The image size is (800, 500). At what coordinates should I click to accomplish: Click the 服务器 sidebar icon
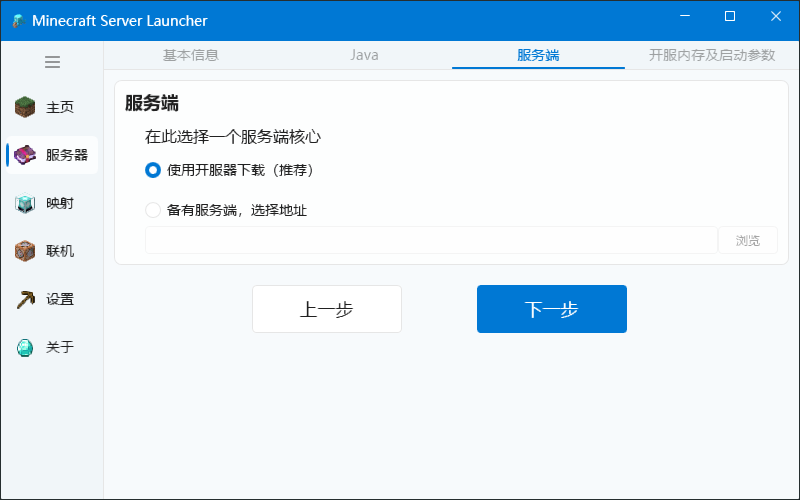point(26,155)
